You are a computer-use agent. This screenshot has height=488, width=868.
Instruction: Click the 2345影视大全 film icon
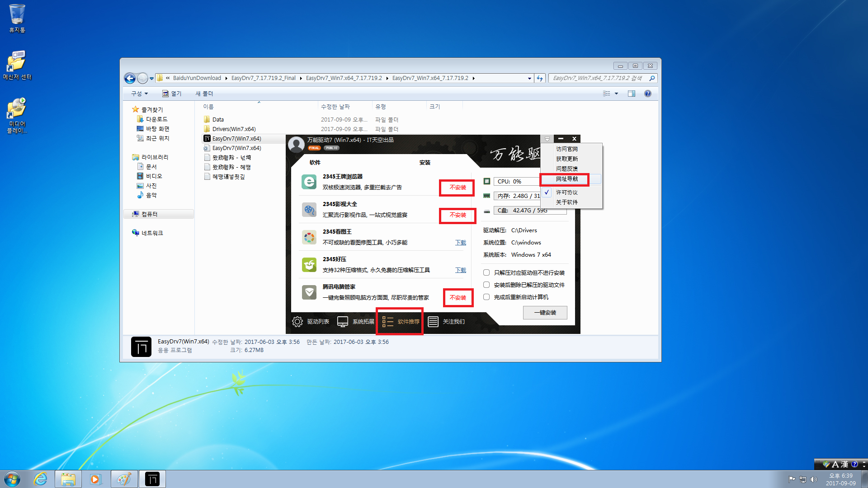309,210
